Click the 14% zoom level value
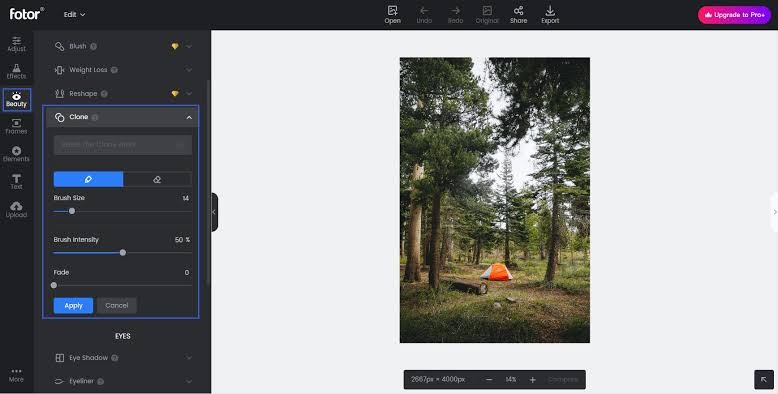The width and height of the screenshot is (778, 394). coord(511,380)
